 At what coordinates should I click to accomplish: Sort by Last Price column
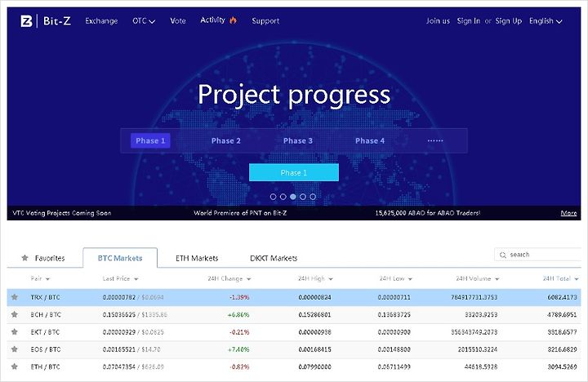click(x=120, y=278)
